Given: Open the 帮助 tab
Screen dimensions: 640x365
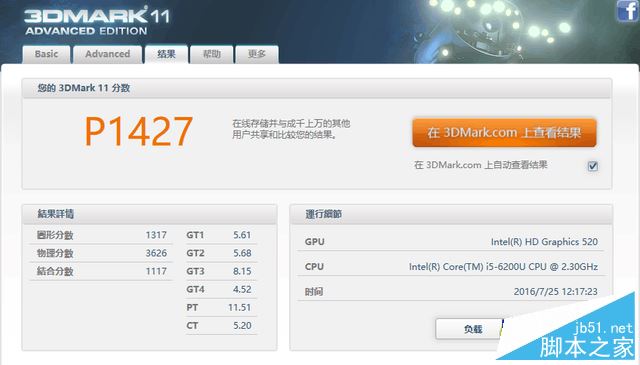Looking at the screenshot, I should (x=211, y=54).
